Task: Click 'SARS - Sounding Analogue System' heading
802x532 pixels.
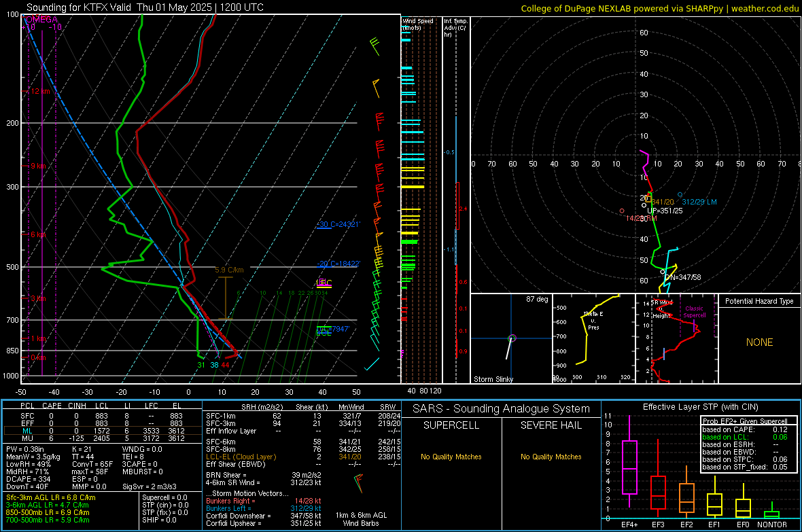Action: coord(502,409)
